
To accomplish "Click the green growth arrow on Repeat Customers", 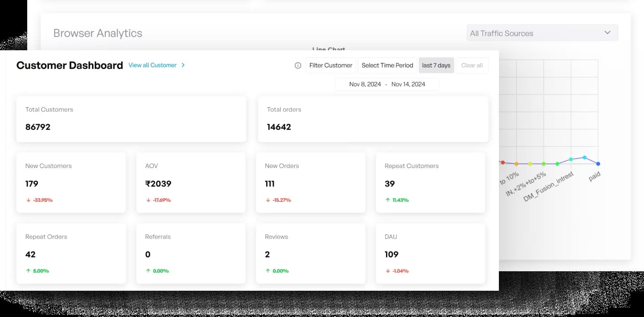I will (x=388, y=200).
